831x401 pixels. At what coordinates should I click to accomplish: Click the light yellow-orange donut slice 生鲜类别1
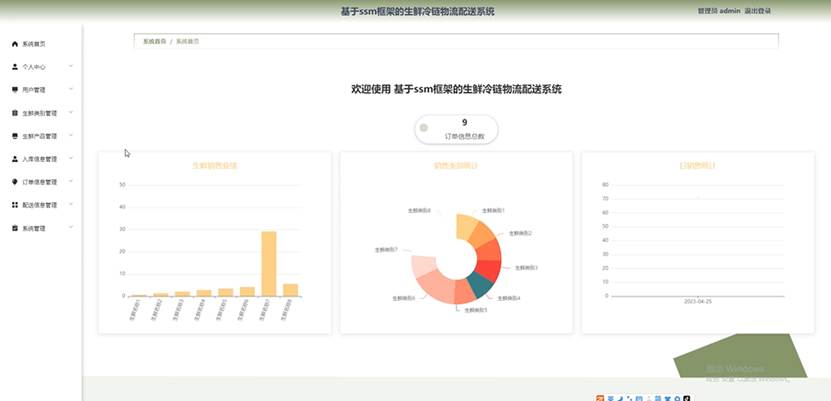(466, 226)
